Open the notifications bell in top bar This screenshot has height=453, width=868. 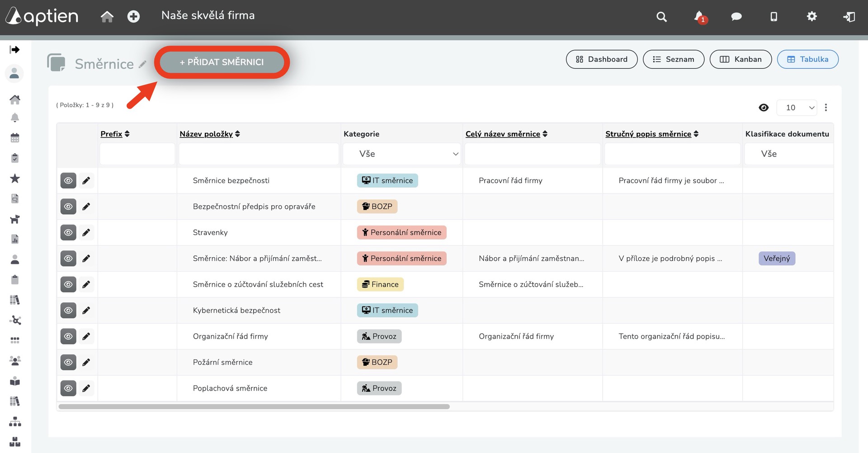point(699,17)
